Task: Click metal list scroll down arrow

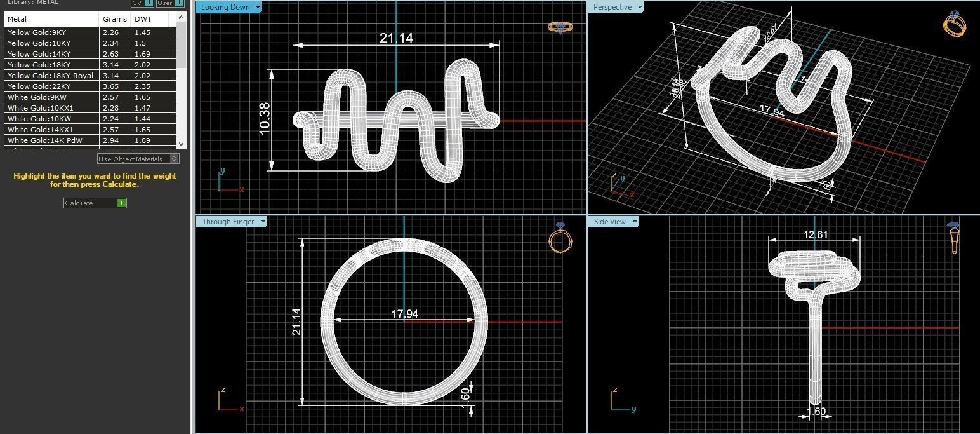Action: pyautogui.click(x=181, y=144)
